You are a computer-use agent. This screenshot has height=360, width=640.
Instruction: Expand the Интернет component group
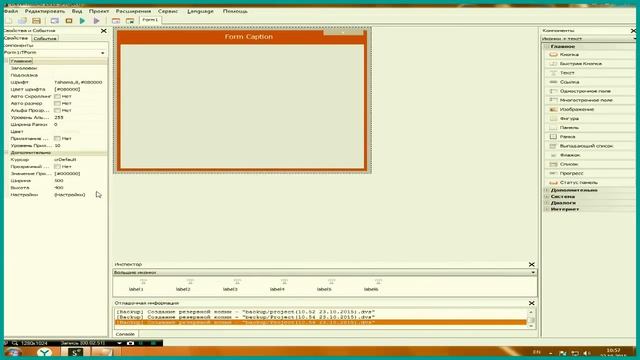pos(547,209)
